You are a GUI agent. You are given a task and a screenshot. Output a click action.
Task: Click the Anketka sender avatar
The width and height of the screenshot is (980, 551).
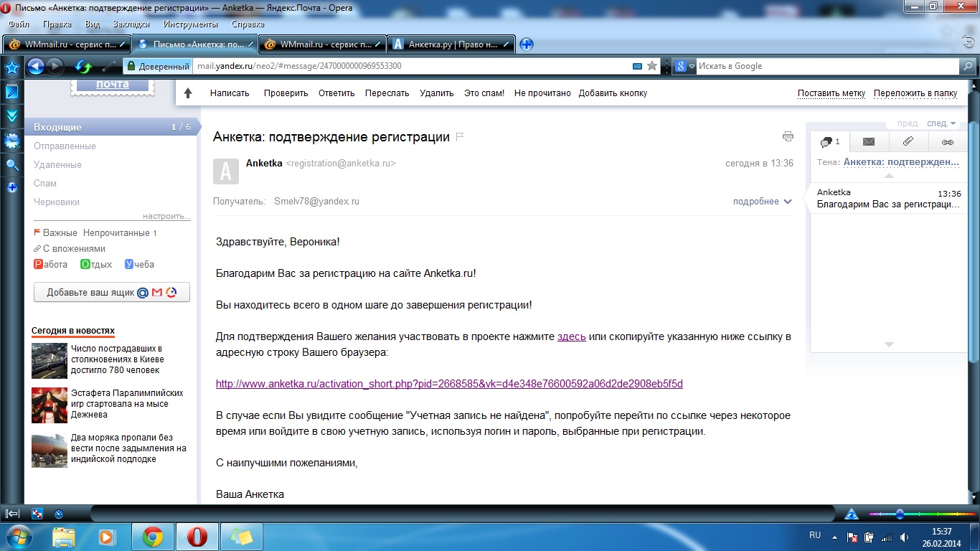click(226, 171)
